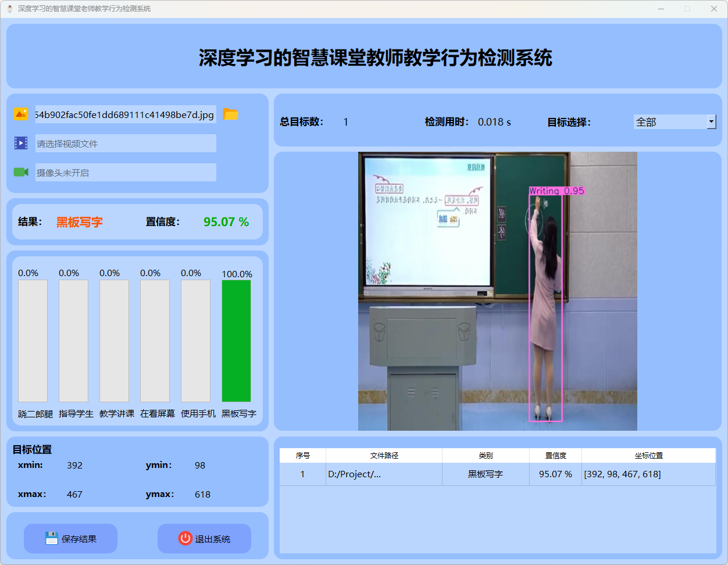The width and height of the screenshot is (728, 565).
Task: Click the 坐标位置 column header
Action: [648, 456]
